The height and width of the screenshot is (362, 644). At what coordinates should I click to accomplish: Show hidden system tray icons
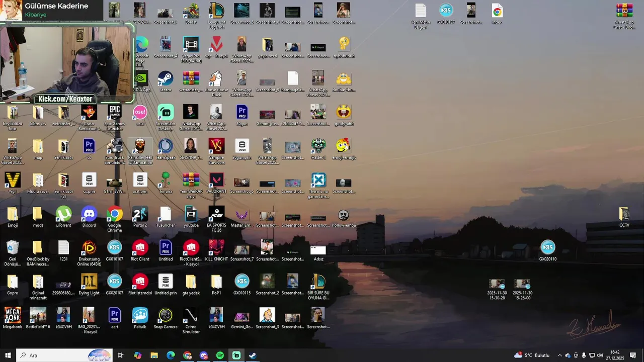point(559,355)
